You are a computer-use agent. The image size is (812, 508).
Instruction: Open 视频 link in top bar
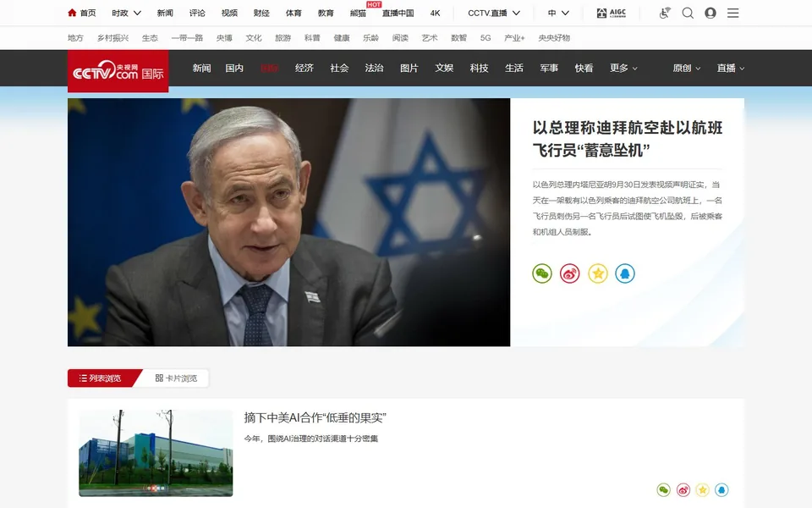(x=229, y=13)
